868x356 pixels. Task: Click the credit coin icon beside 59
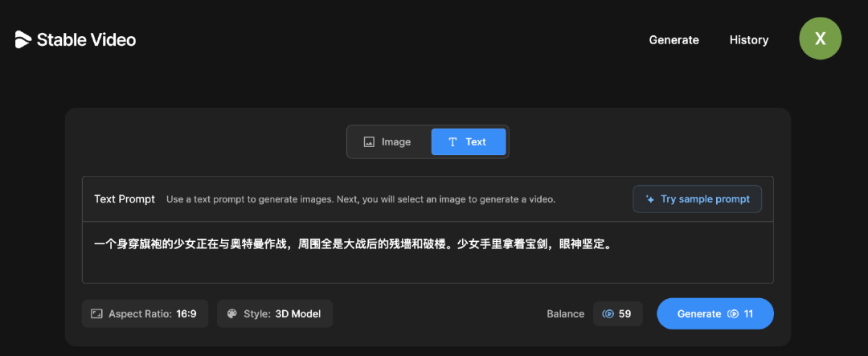(x=608, y=314)
